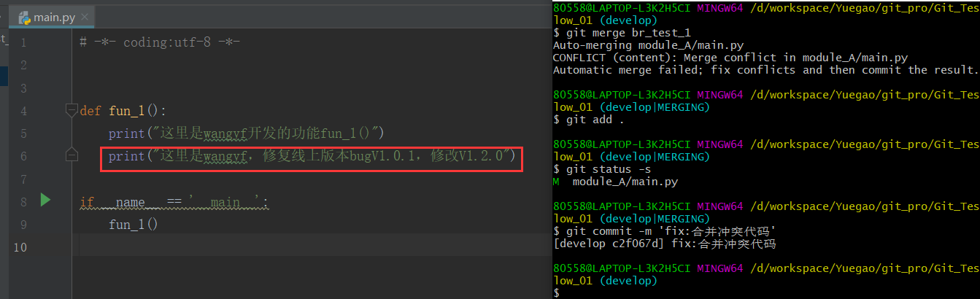
Task: Run the script via the green gutter arrow
Action: pos(45,200)
